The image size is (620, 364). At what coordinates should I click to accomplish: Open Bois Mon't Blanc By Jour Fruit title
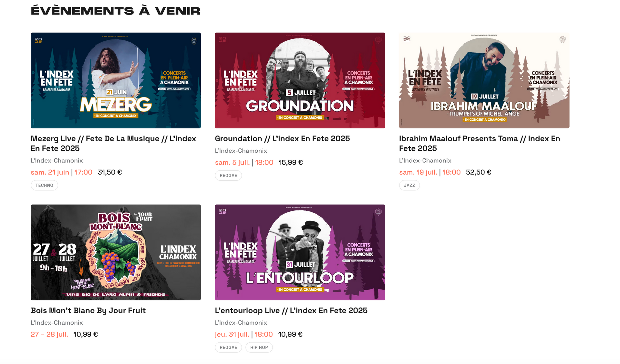coord(88,310)
